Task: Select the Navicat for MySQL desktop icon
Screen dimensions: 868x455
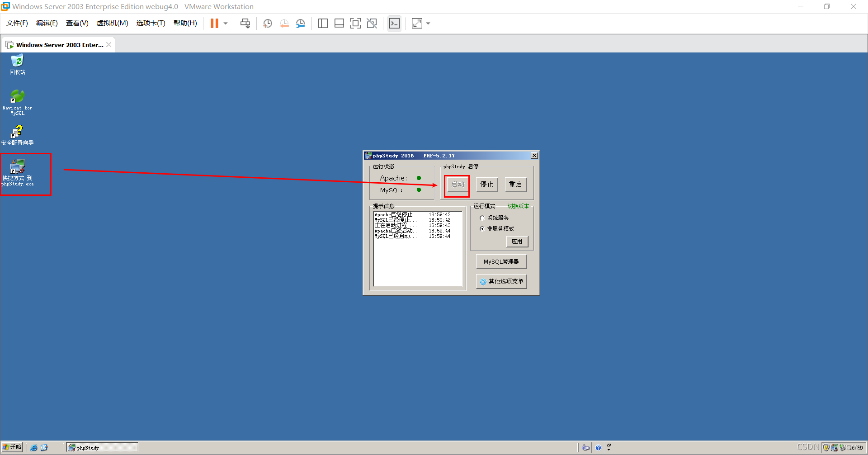Action: 17,102
